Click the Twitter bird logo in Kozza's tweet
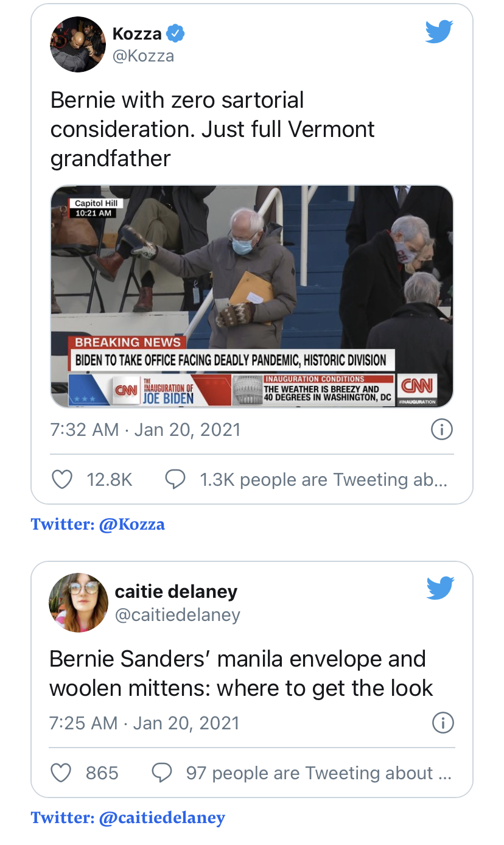The image size is (504, 845). point(439,32)
